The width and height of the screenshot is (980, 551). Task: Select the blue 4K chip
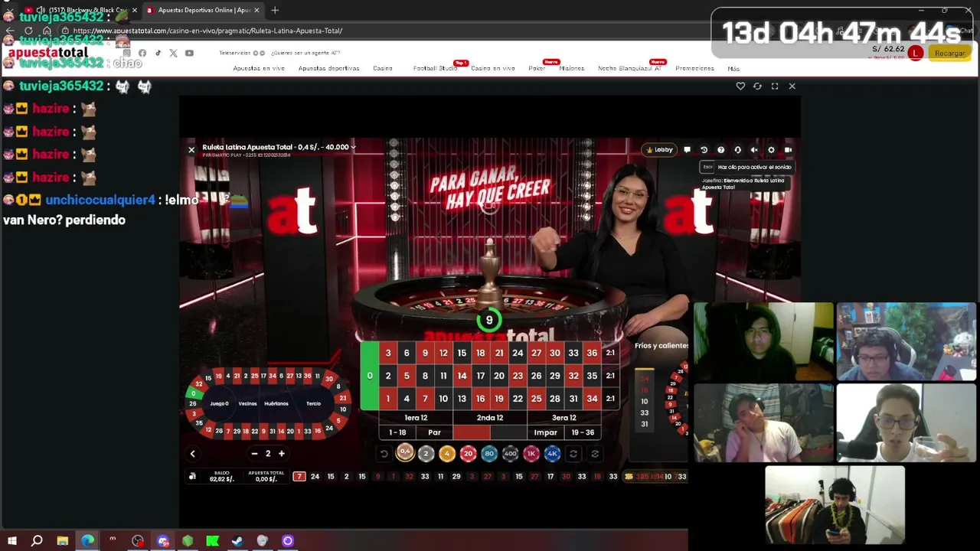click(x=552, y=454)
